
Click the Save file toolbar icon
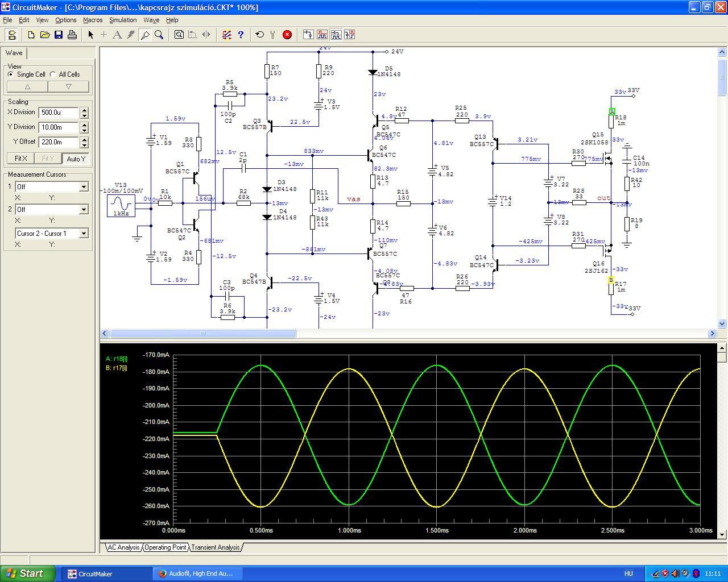pyautogui.click(x=59, y=35)
